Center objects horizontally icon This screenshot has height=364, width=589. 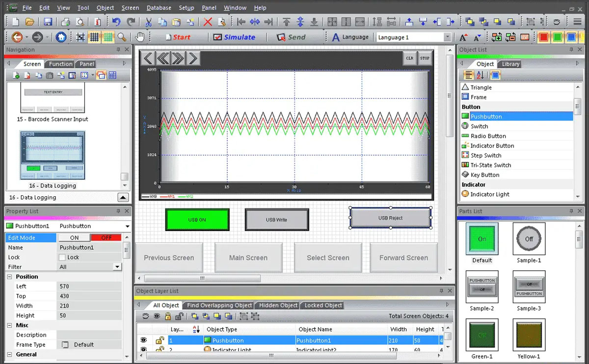[x=255, y=22]
